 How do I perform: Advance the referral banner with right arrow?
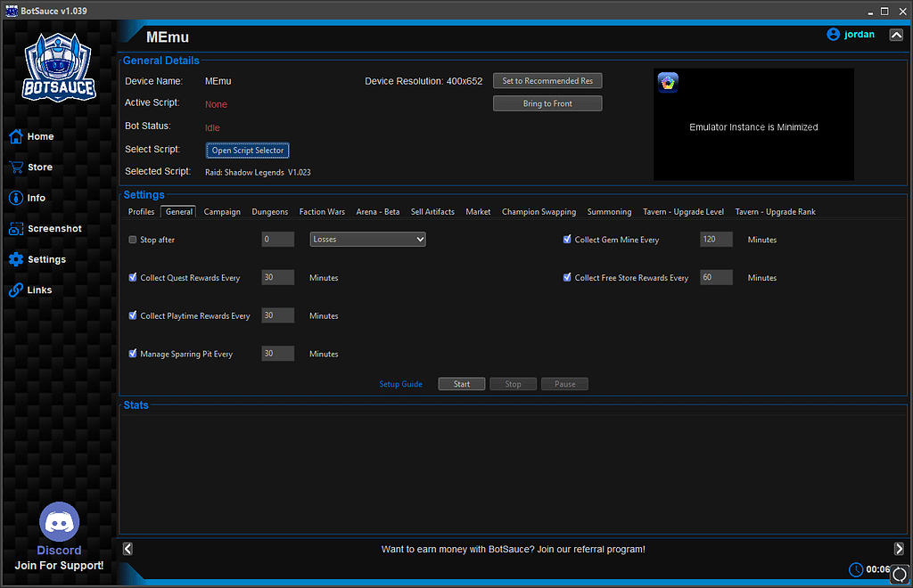[x=901, y=549]
